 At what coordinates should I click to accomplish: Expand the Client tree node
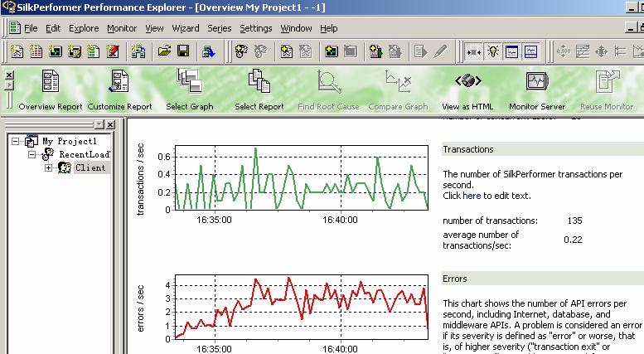click(x=49, y=167)
